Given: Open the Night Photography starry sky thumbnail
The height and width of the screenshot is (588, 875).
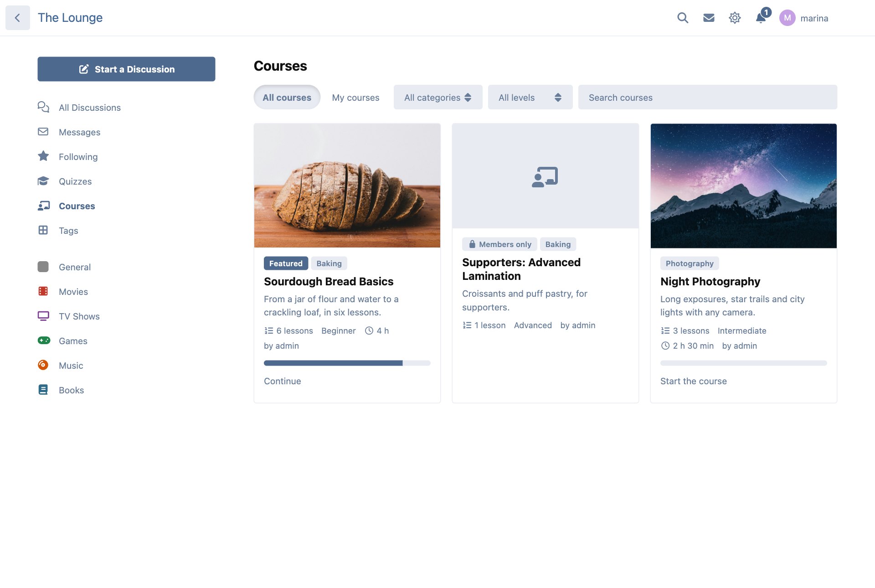Looking at the screenshot, I should [x=743, y=186].
